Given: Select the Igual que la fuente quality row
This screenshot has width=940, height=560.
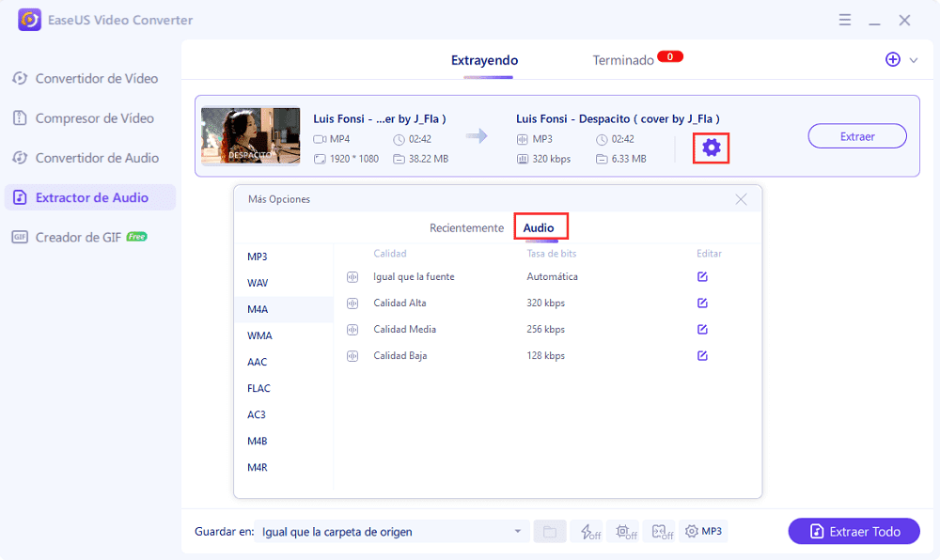Looking at the screenshot, I should tap(547, 276).
